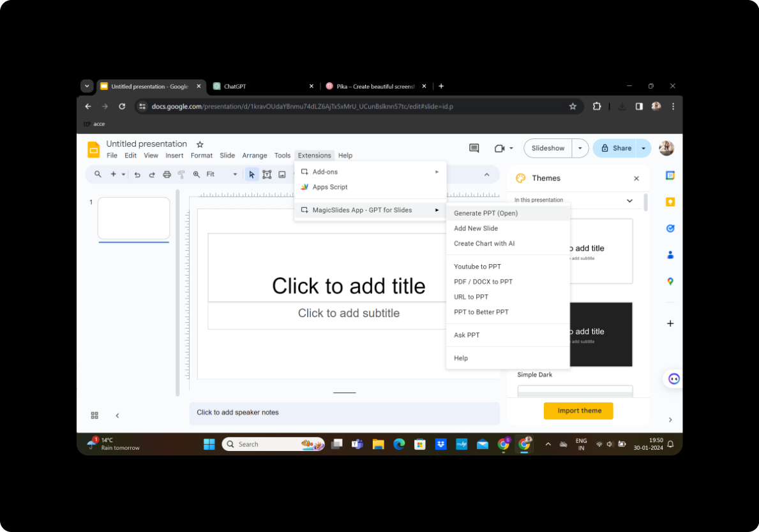Open Slideshow options dropdown arrow
The height and width of the screenshot is (532, 759).
(x=580, y=149)
